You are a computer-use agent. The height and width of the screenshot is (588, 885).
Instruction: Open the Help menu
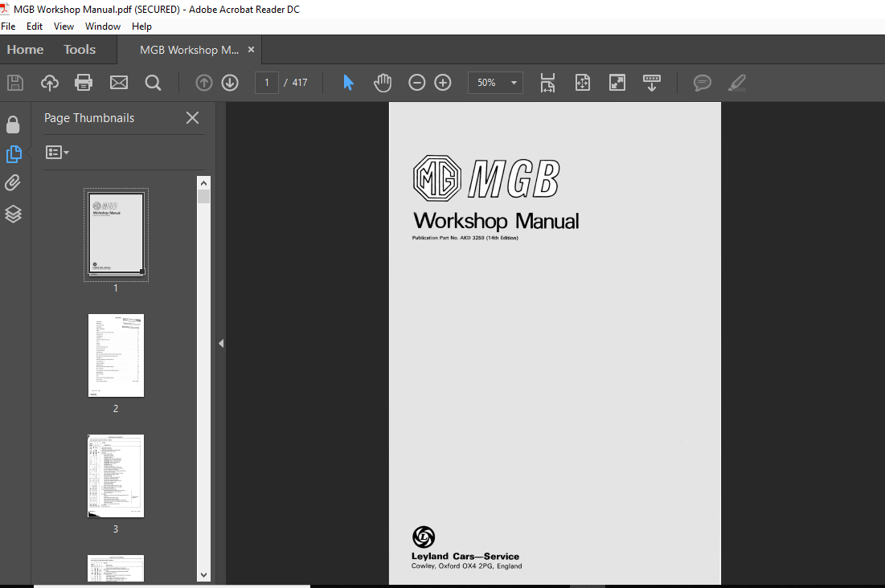click(x=141, y=27)
